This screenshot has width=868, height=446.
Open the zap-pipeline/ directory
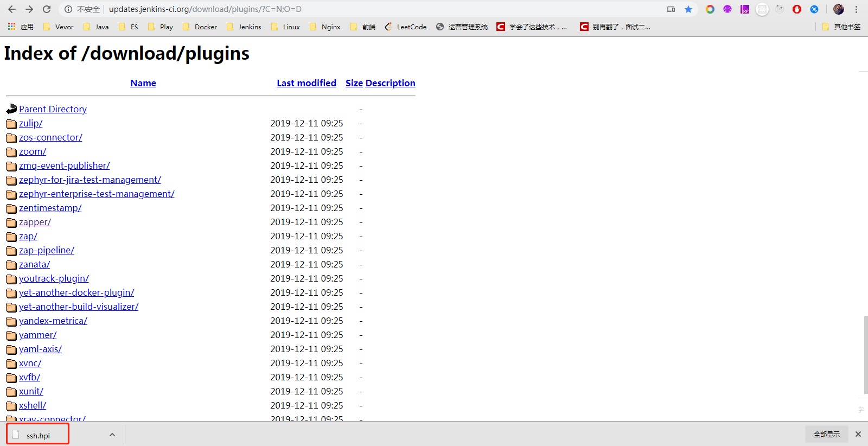[47, 250]
